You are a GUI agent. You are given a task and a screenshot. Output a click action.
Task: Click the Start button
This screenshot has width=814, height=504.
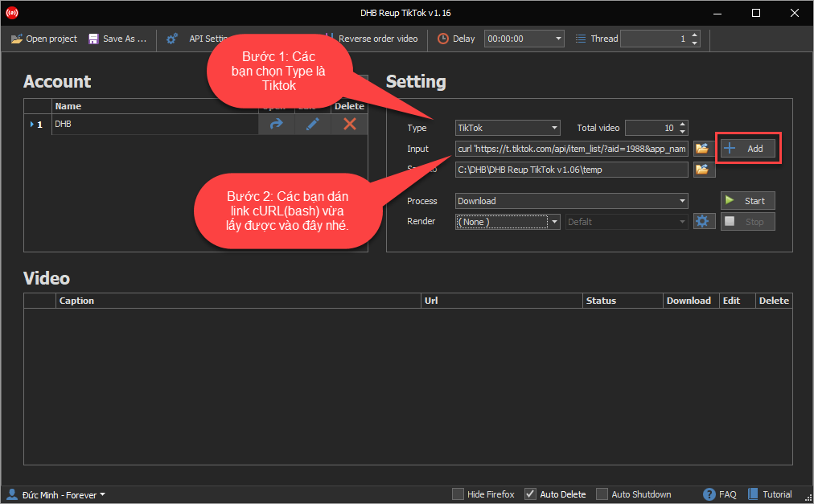(x=747, y=201)
